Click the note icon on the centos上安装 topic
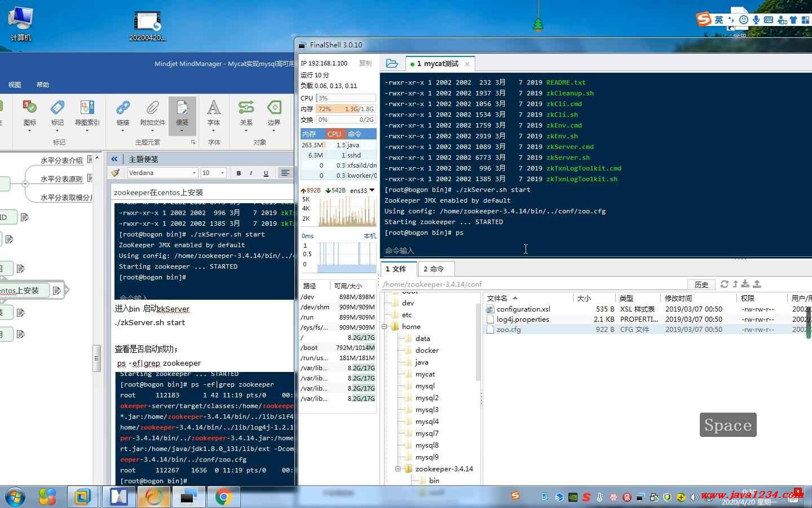The width and height of the screenshot is (812, 508). pyautogui.click(x=56, y=291)
